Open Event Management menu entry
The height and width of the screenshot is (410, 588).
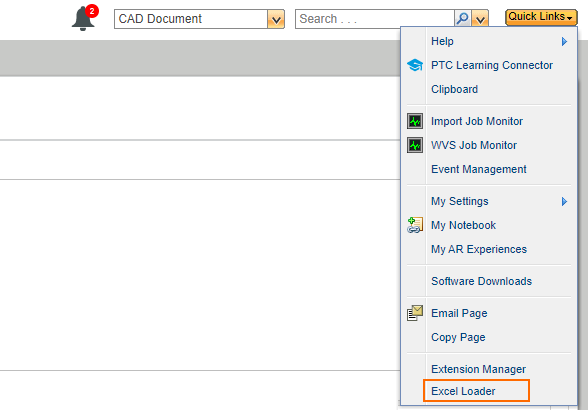click(479, 169)
